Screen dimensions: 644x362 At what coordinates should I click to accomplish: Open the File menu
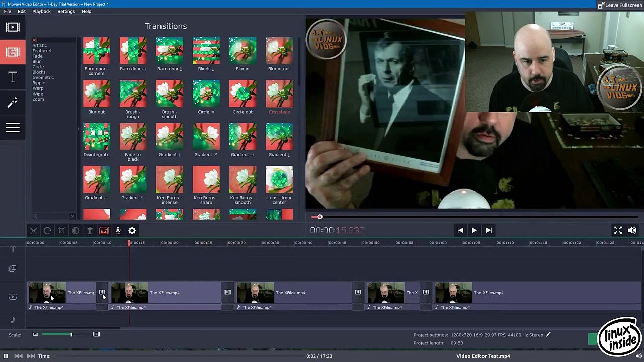click(8, 11)
